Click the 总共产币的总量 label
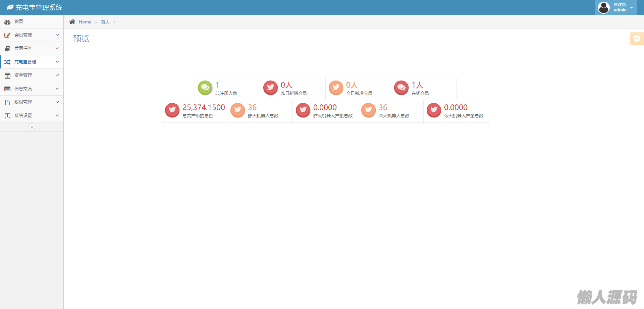 198,116
